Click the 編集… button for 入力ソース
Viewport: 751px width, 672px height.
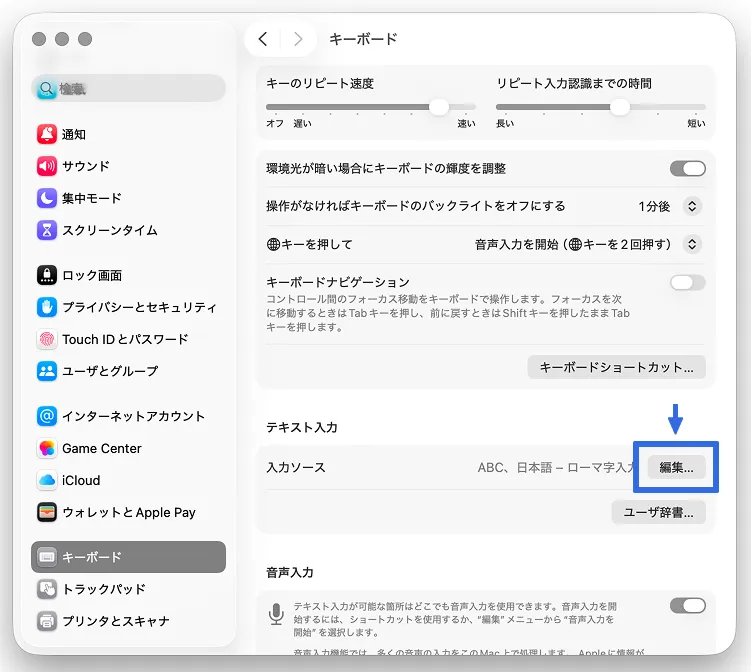click(676, 467)
